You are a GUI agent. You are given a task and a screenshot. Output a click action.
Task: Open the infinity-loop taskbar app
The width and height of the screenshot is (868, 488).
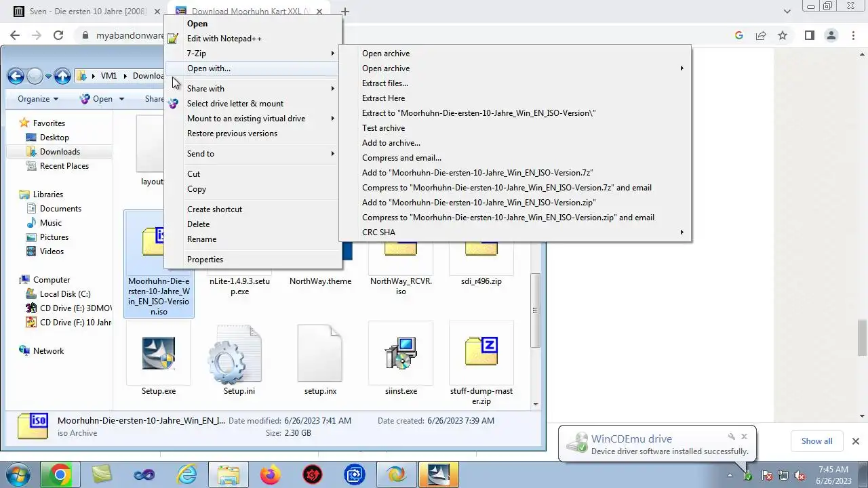pyautogui.click(x=144, y=475)
